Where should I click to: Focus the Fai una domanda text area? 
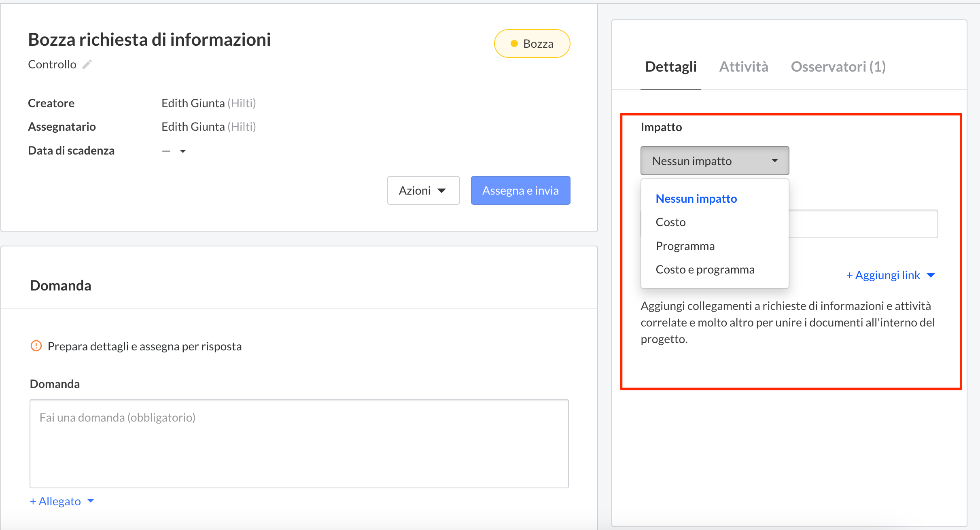299,444
